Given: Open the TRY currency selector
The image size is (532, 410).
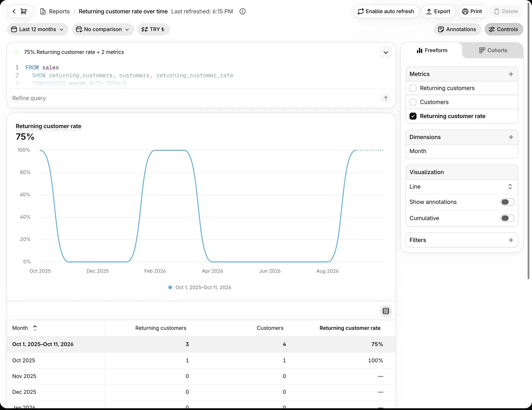Looking at the screenshot, I should point(153,29).
